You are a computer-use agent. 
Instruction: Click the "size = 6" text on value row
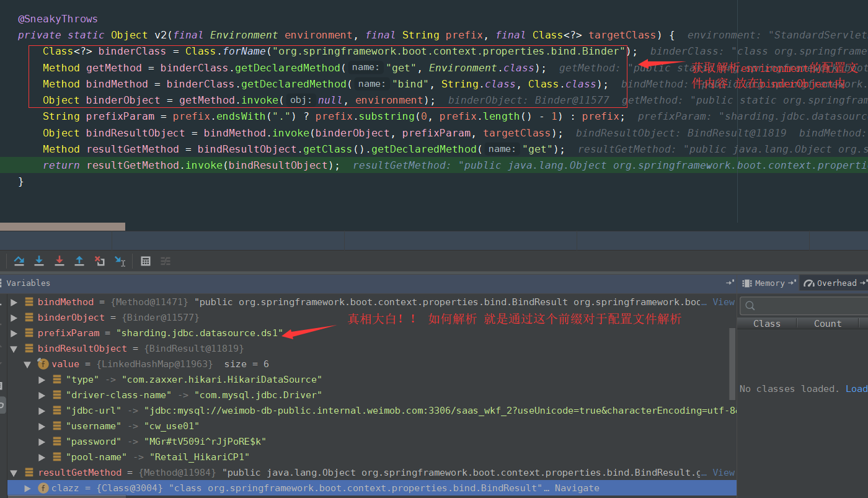click(x=246, y=364)
